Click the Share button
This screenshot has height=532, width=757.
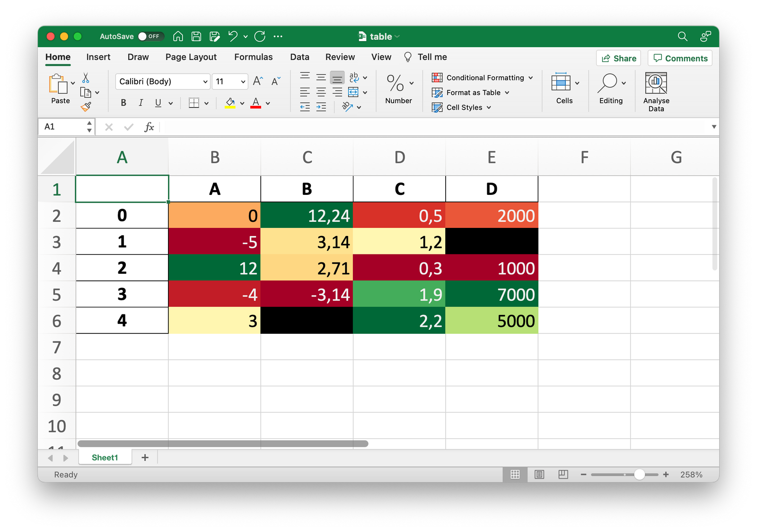click(618, 58)
